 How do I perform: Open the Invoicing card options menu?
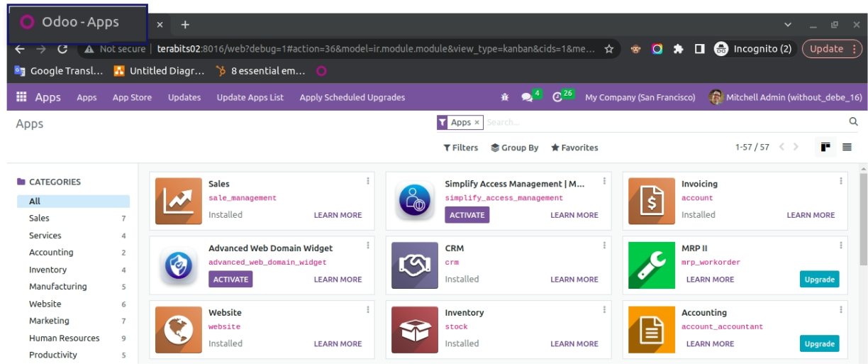(841, 181)
